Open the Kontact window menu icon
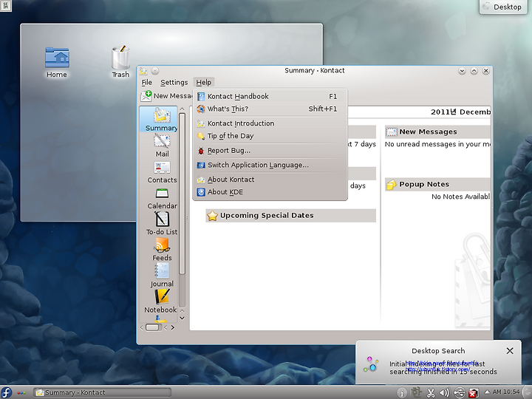The width and height of the screenshot is (532, 399). 143,71
